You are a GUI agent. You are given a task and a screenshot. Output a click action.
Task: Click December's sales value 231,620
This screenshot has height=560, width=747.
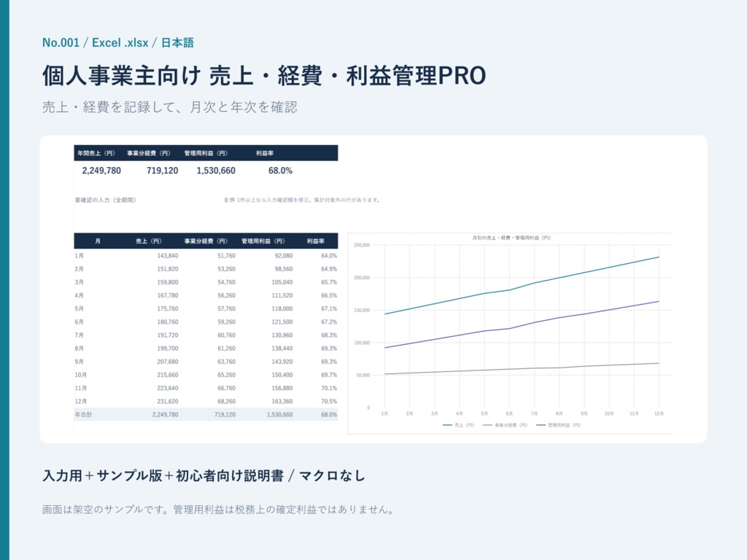tap(168, 402)
